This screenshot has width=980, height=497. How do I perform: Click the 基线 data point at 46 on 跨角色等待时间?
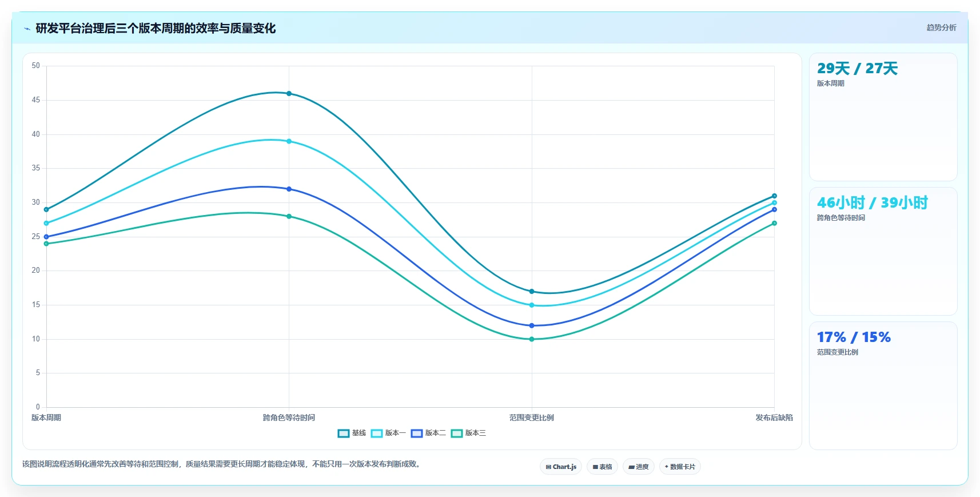tap(289, 93)
